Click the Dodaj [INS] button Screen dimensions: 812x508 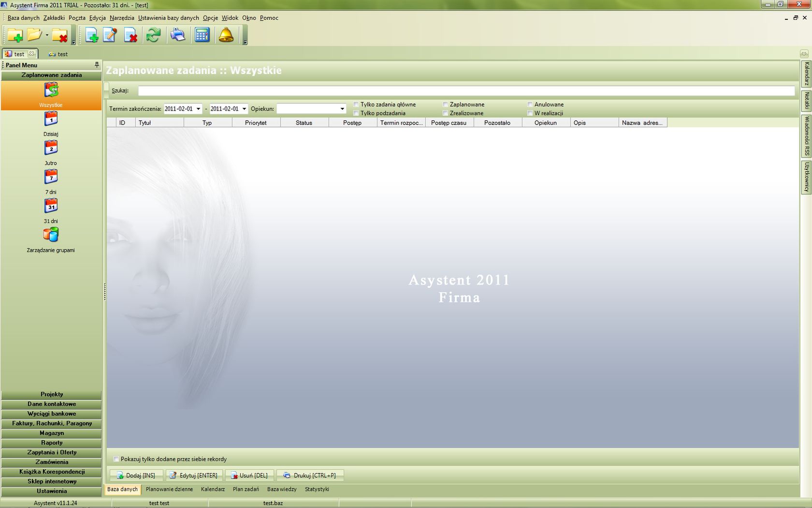pos(136,476)
